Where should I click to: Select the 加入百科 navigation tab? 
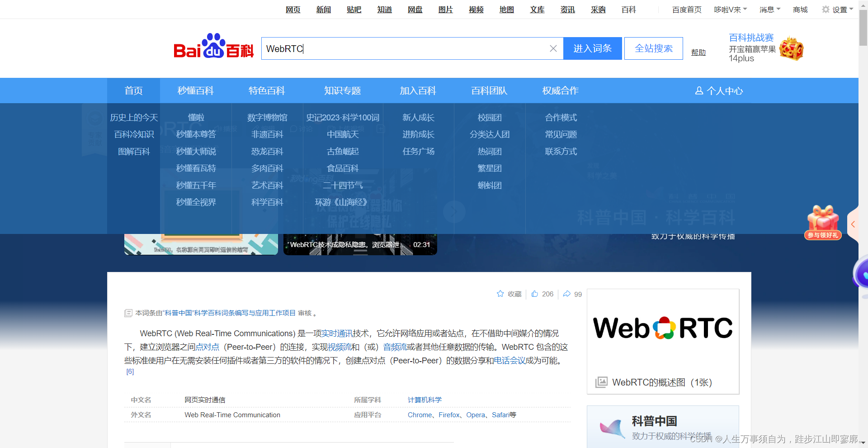click(x=418, y=91)
